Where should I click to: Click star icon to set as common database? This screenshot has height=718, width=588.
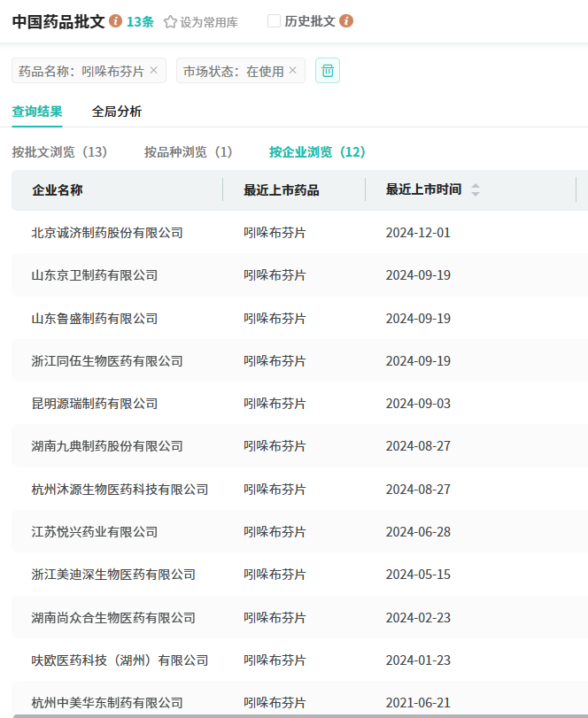point(171,22)
